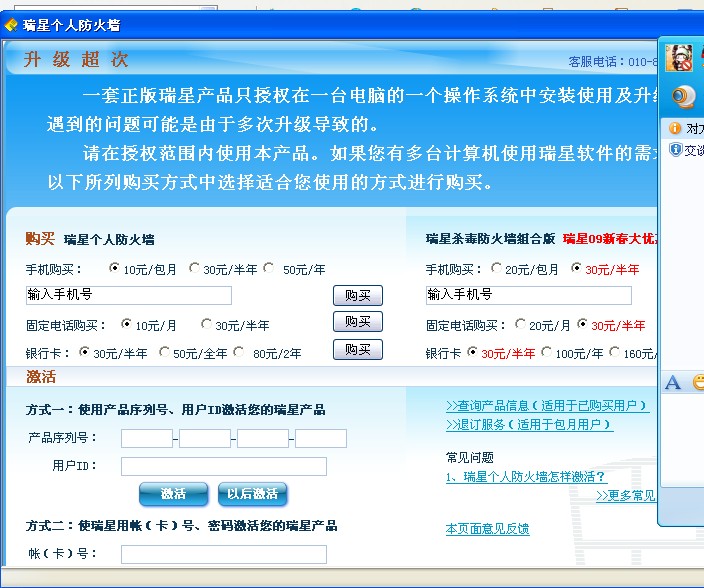Select combo edition mobile 30元/半年 option
Image resolution: width=704 pixels, height=588 pixels.
[x=576, y=268]
